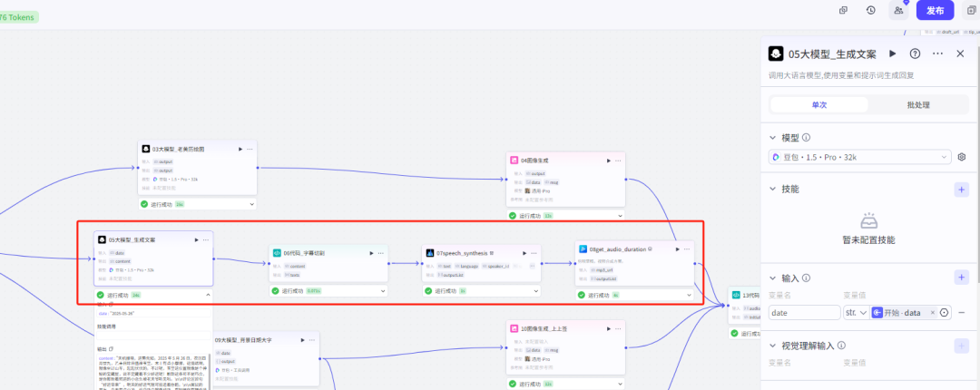Run the 07speech_synthesis node with its play icon
The height and width of the screenshot is (390, 980).
point(524,252)
